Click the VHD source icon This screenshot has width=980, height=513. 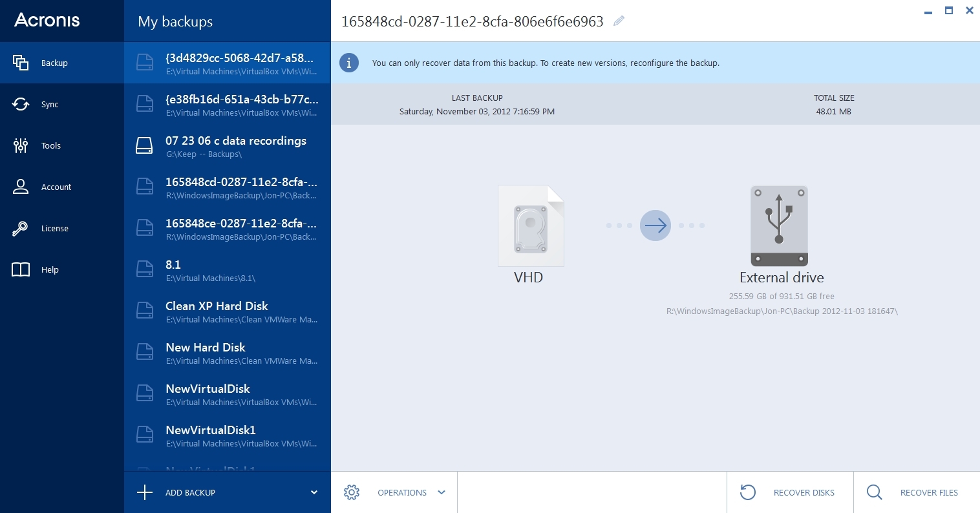[x=530, y=225]
